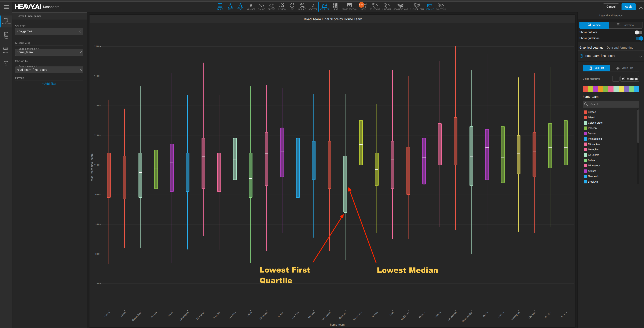This screenshot has width=644, height=328.
Task: Open the Data sidebar icon
Action: [x=6, y=35]
